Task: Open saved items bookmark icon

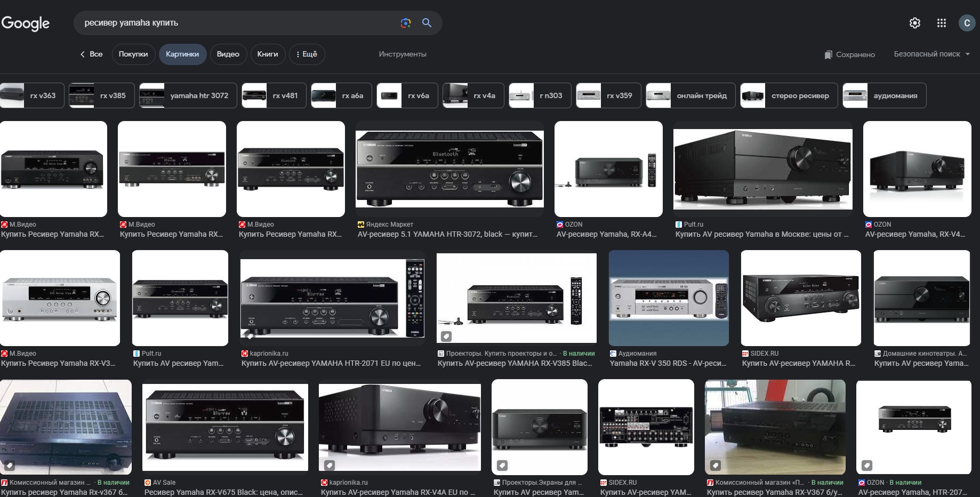Action: tap(828, 54)
